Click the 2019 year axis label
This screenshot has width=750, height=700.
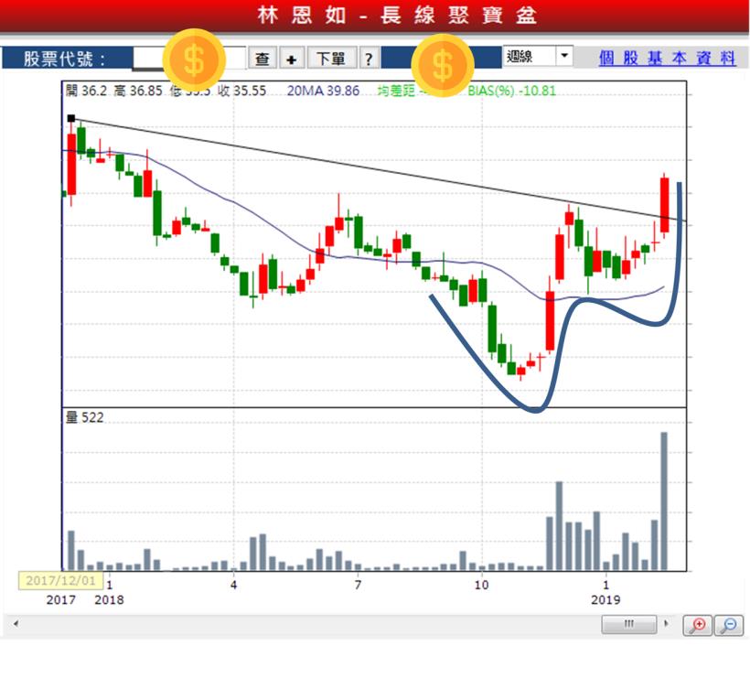point(605,599)
